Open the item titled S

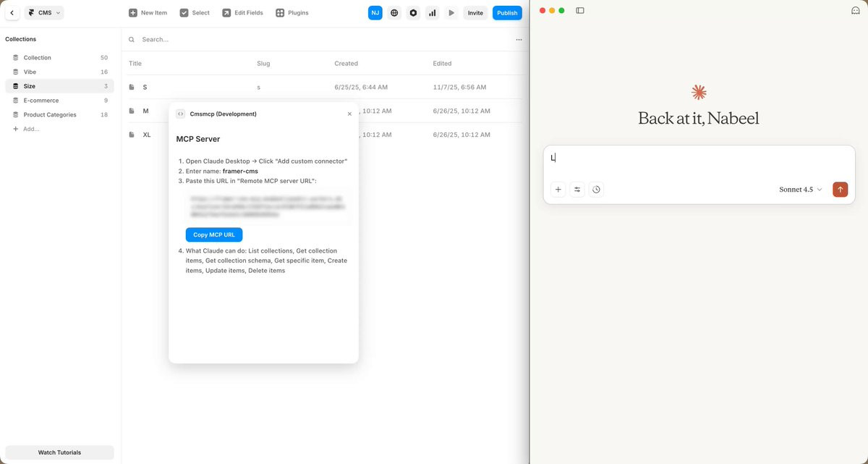click(x=145, y=87)
